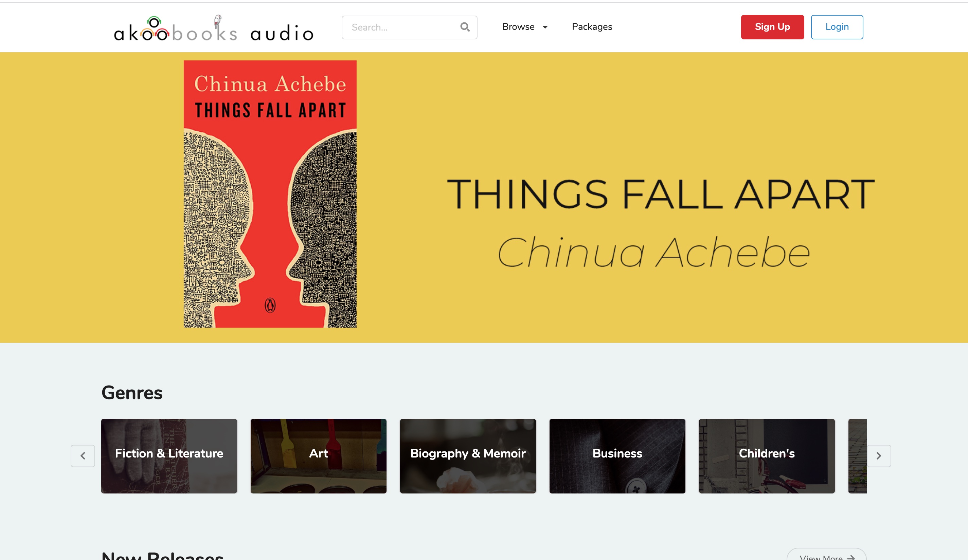Click the red Sign Up button
968x560 pixels.
click(772, 27)
